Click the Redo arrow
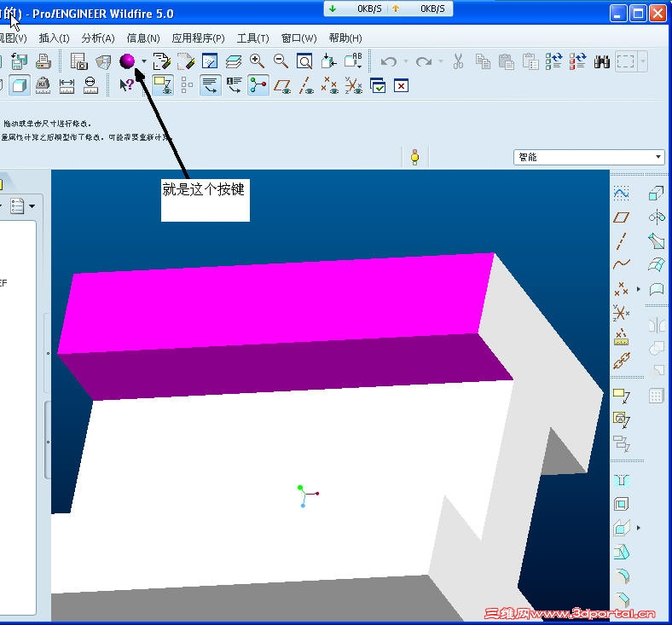This screenshot has height=625, width=672. 424,61
